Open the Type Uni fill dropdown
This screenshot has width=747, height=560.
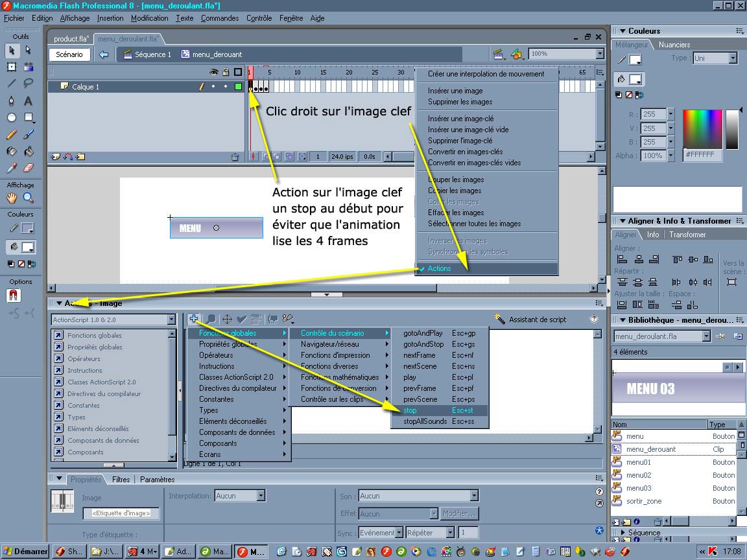click(733, 58)
